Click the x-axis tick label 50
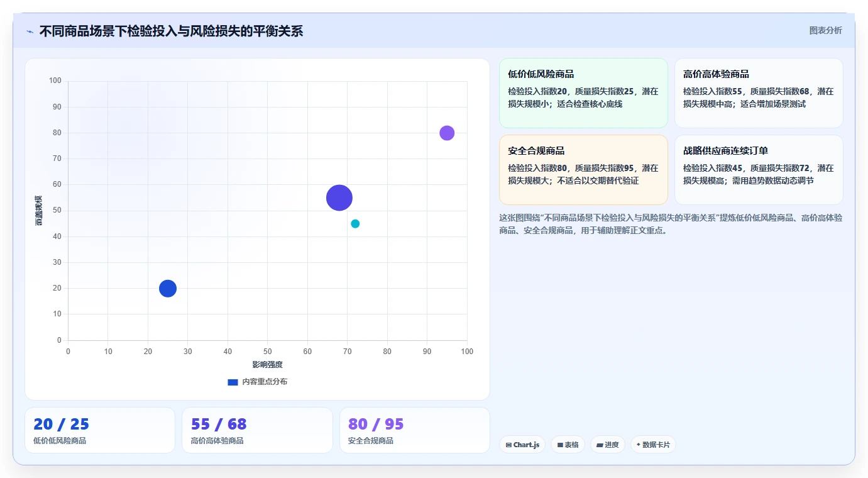Image resolution: width=868 pixels, height=478 pixels. (268, 352)
